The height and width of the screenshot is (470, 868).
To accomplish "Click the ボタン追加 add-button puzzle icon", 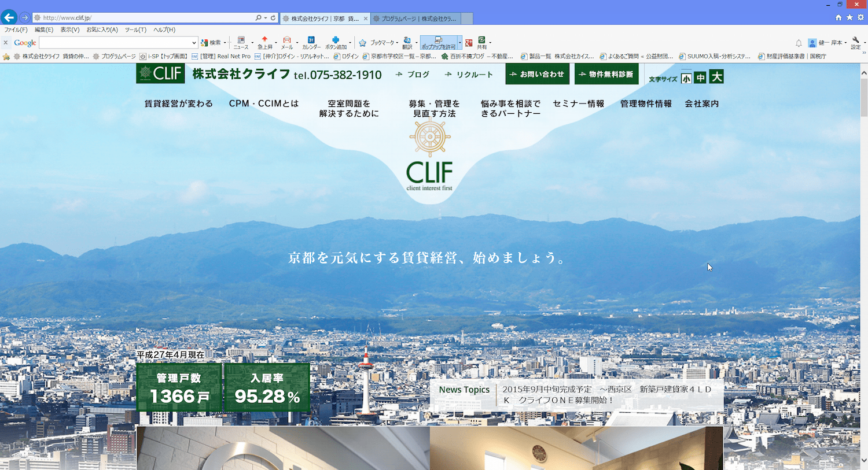I will [336, 43].
